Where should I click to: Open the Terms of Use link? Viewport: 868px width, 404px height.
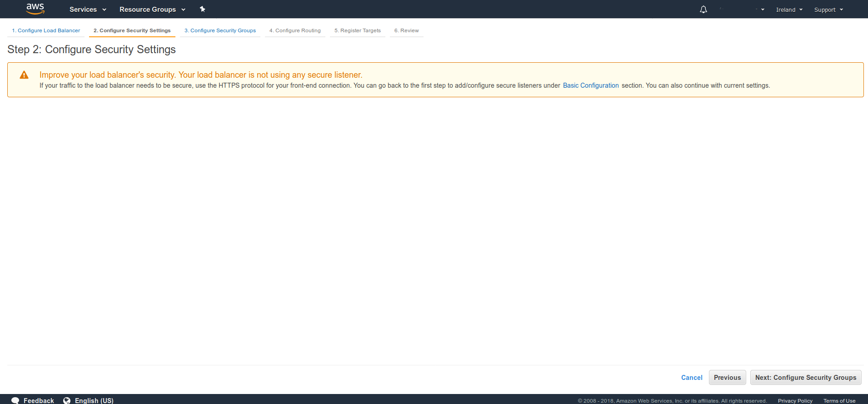coord(839,401)
